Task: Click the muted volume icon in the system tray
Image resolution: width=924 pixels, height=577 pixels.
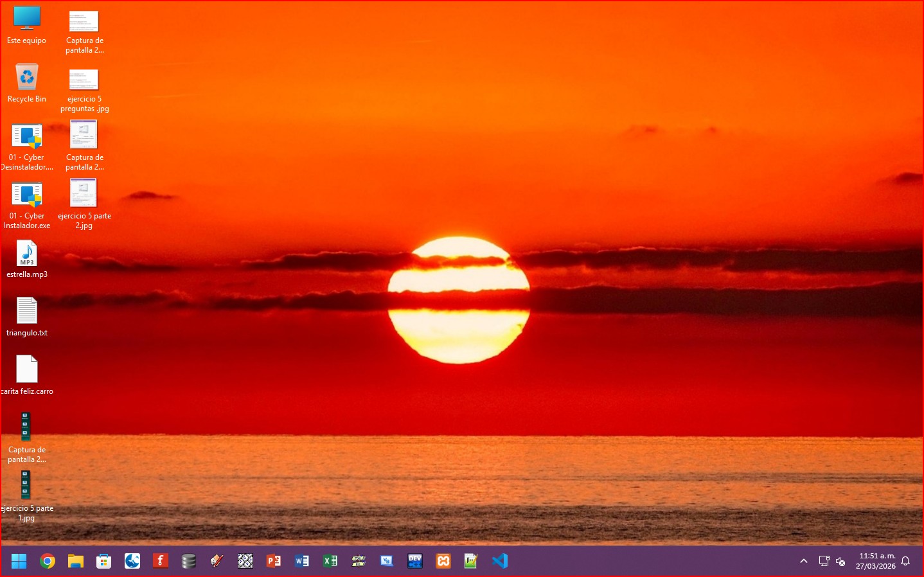Action: click(840, 561)
